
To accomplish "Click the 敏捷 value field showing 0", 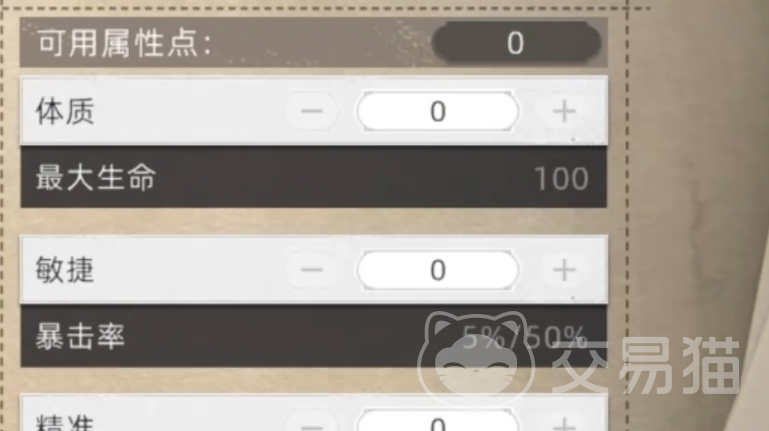I will (x=438, y=270).
